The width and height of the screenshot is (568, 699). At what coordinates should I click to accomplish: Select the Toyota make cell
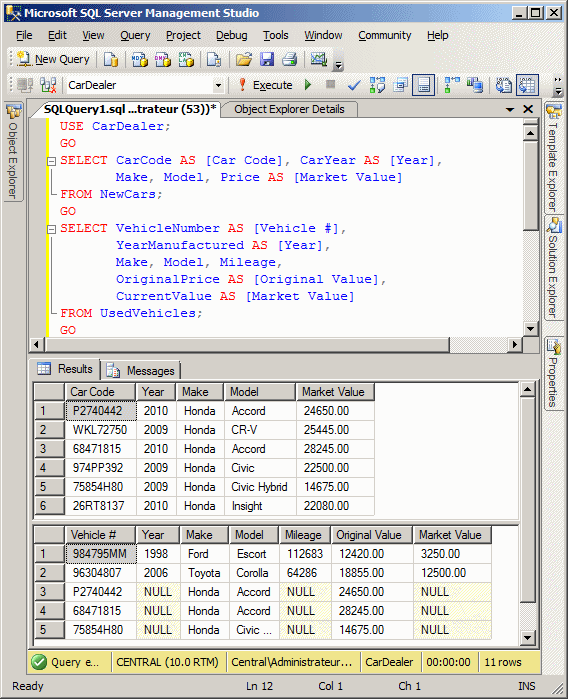pos(205,573)
